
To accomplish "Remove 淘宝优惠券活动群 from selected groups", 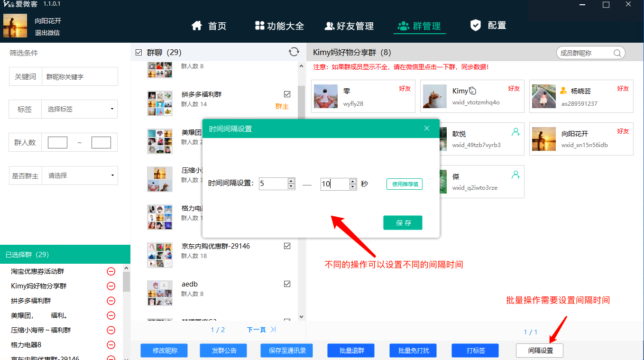I will pos(111,271).
